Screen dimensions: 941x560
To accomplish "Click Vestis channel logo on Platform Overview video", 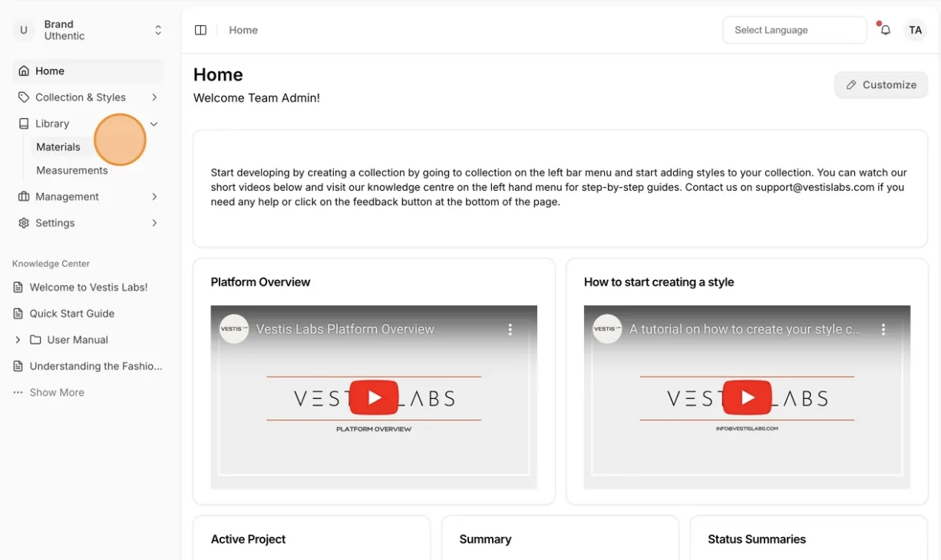I will point(234,329).
